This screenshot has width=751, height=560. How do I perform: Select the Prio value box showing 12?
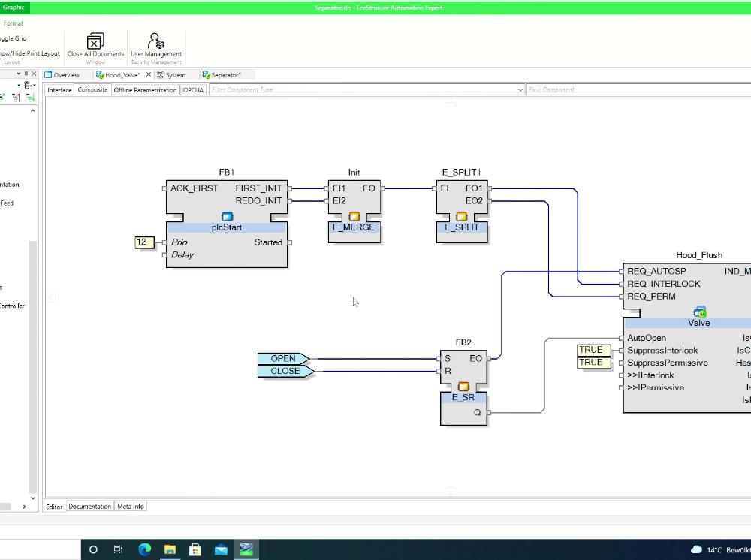(x=144, y=242)
